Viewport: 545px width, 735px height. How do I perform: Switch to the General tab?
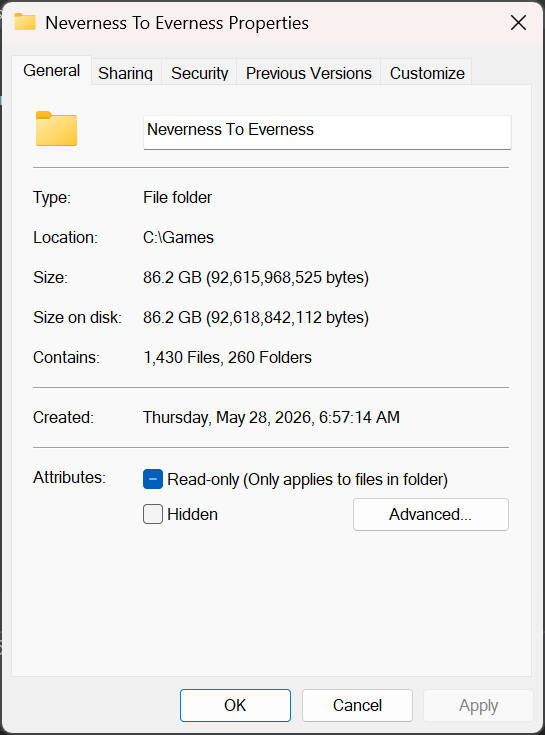pos(52,70)
